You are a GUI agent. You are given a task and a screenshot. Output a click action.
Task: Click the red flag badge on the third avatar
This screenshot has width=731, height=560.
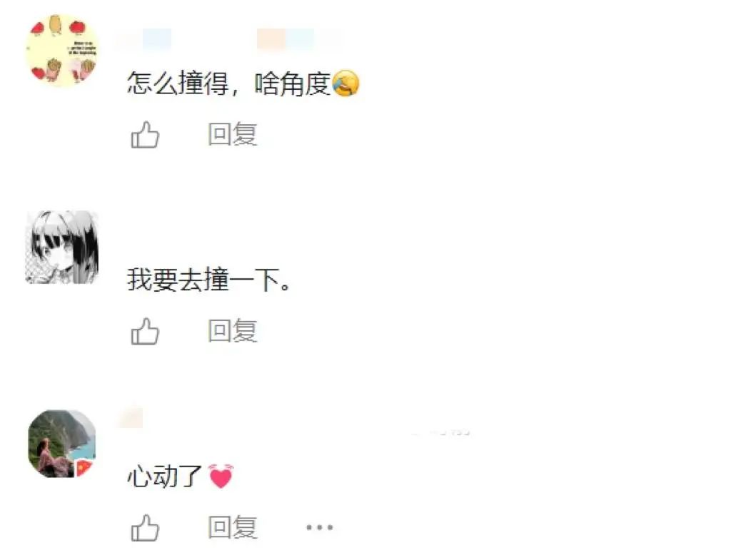84,467
